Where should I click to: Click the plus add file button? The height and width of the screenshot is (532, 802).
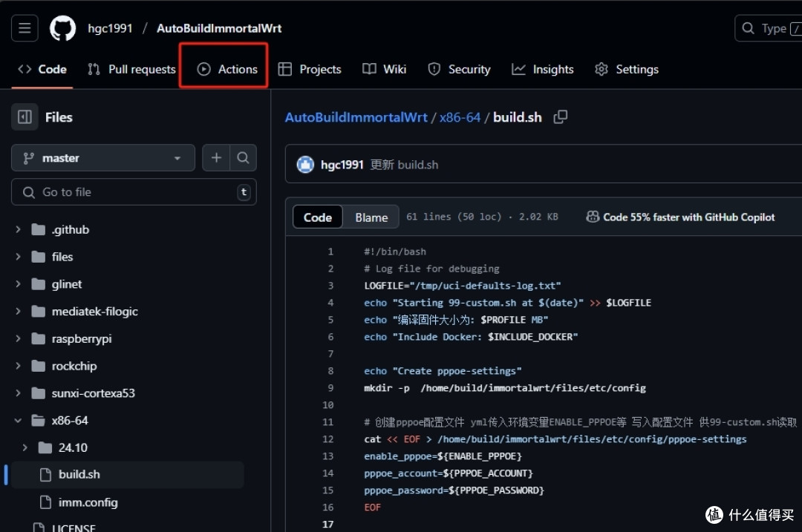pos(216,158)
